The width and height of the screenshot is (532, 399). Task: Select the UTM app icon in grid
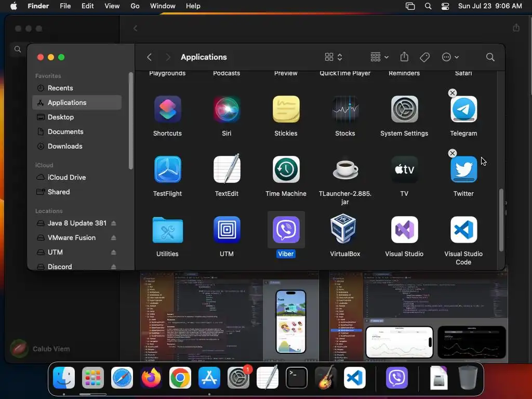coord(227,230)
